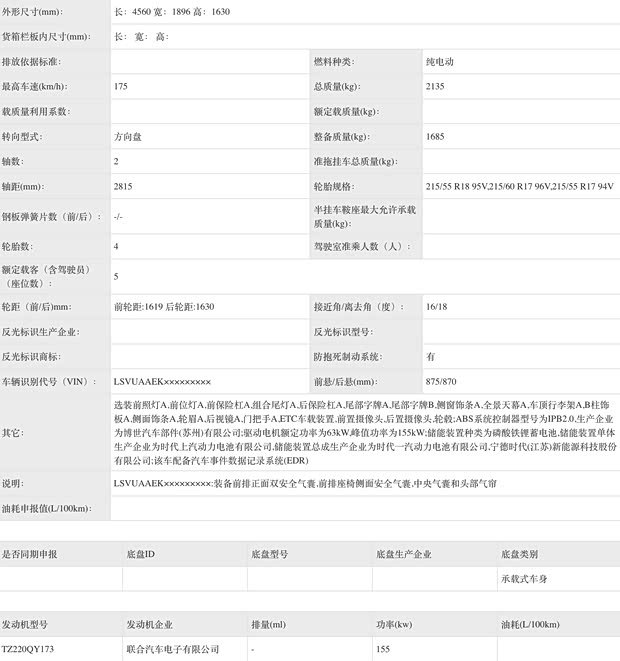The height and width of the screenshot is (661, 620).
Task: Click the 发动机企业 column header
Action: click(150, 624)
